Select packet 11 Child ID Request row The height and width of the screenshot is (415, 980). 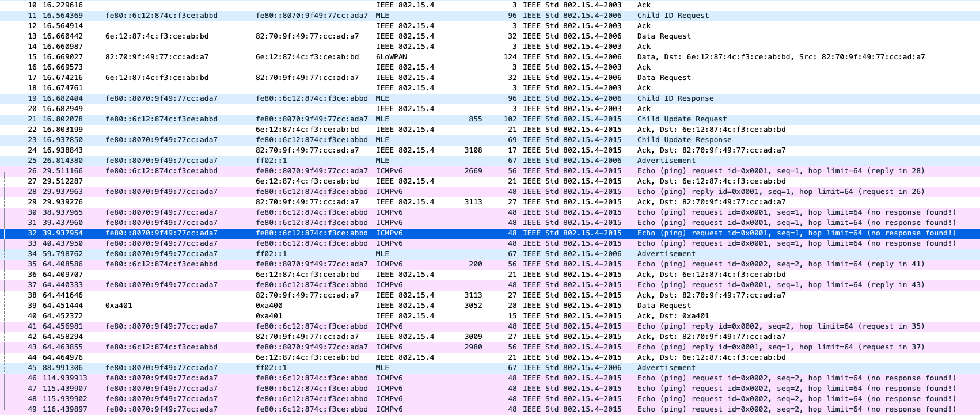pos(490,16)
